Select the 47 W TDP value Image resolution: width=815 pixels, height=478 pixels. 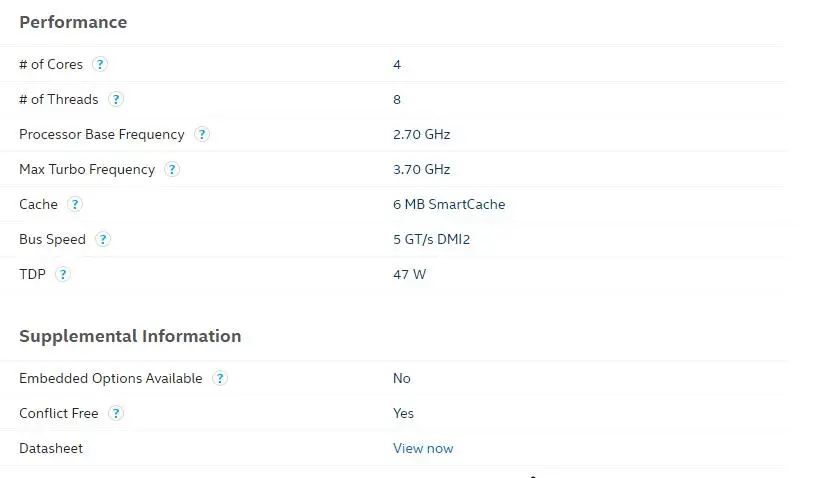tap(410, 274)
